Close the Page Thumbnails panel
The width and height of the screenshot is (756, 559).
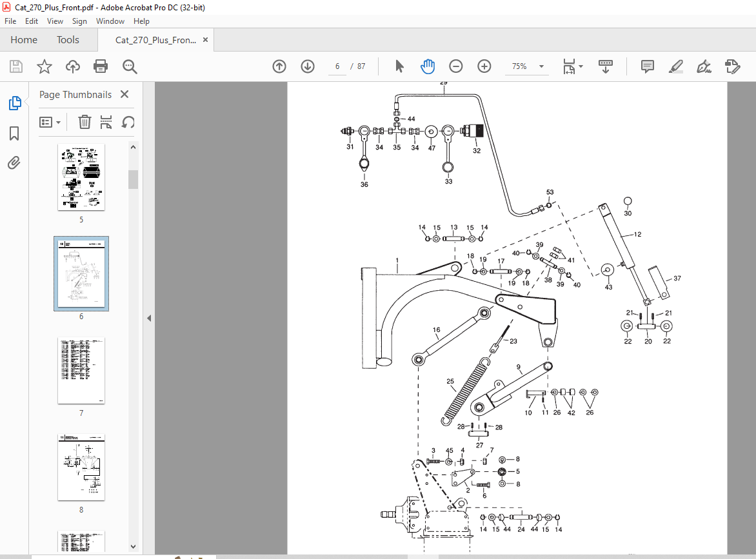coord(124,94)
